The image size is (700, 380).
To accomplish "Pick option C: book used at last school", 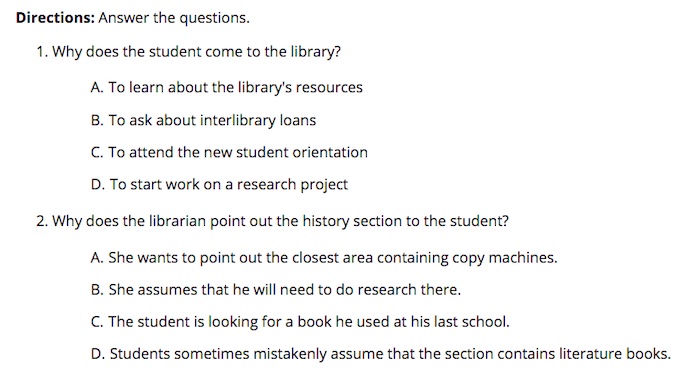I will tap(300, 322).
